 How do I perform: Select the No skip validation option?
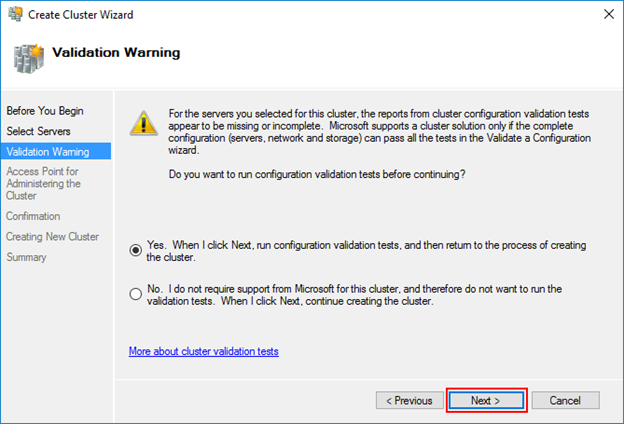[136, 294]
